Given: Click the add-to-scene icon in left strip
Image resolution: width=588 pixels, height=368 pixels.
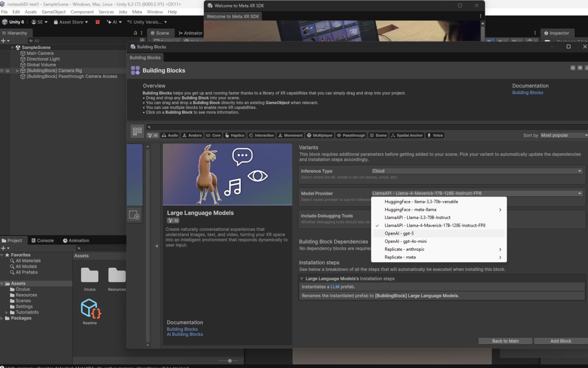Looking at the screenshot, I should pos(134,215).
